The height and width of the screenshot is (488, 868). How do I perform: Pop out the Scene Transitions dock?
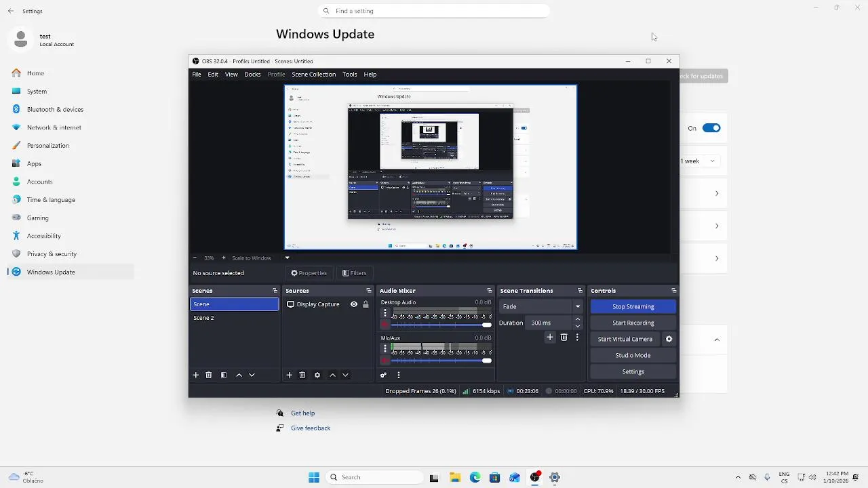click(580, 291)
